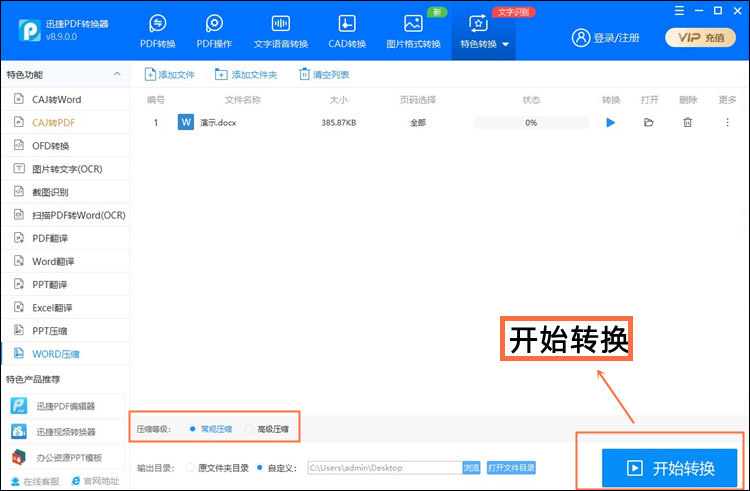Click the 大小 column header
The image size is (750, 491).
point(338,100)
